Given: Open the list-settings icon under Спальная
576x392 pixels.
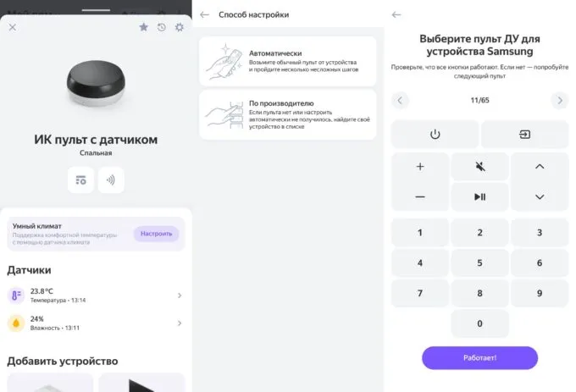Looking at the screenshot, I should click(80, 179).
